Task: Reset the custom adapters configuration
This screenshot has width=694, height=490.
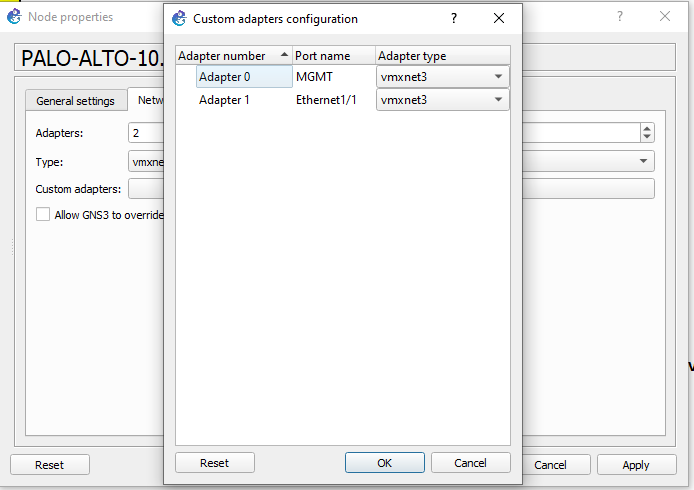Action: click(214, 463)
